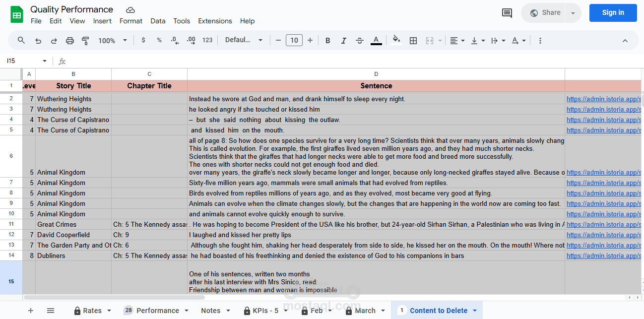Add a new sheet with the plus icon
The image size is (644, 319).
pos(31,311)
